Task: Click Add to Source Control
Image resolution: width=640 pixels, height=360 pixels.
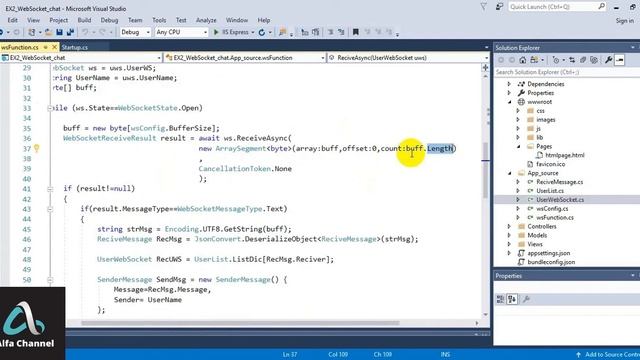Action: click(608, 355)
